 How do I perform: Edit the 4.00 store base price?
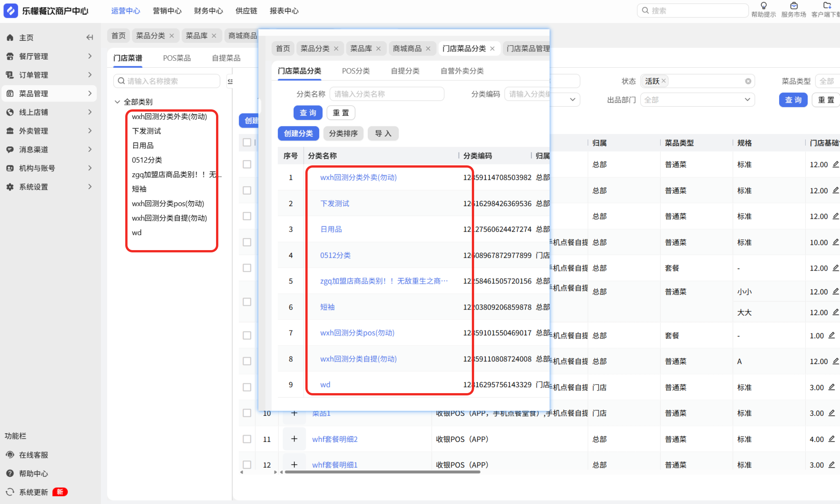(832, 439)
